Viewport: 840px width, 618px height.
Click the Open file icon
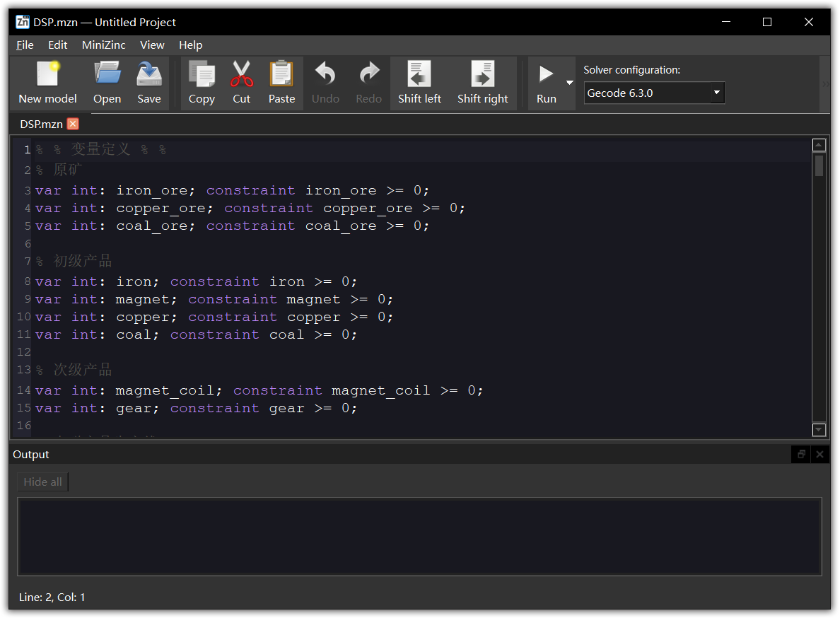[107, 83]
